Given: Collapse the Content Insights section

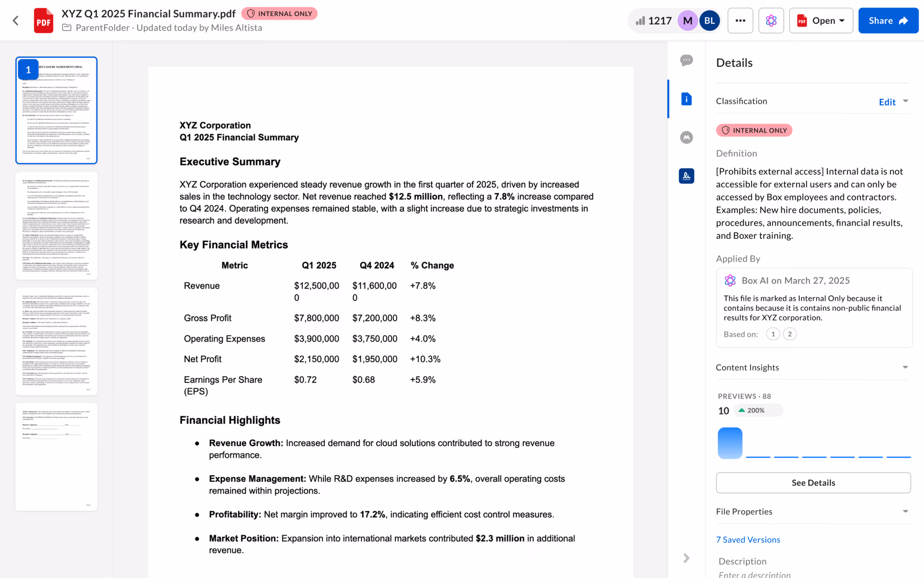Looking at the screenshot, I should [x=905, y=367].
